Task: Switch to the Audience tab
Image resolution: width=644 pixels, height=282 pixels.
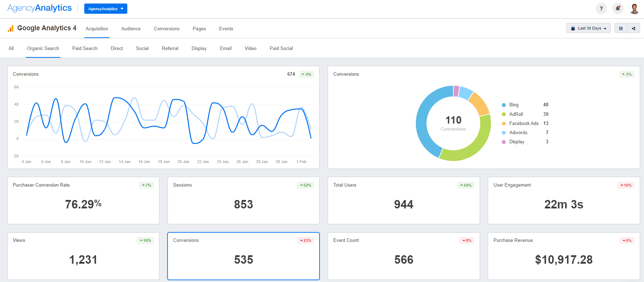Action: pyautogui.click(x=131, y=29)
